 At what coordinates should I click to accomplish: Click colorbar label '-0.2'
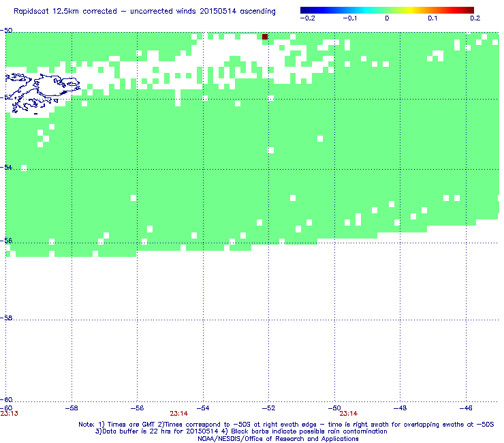(307, 18)
